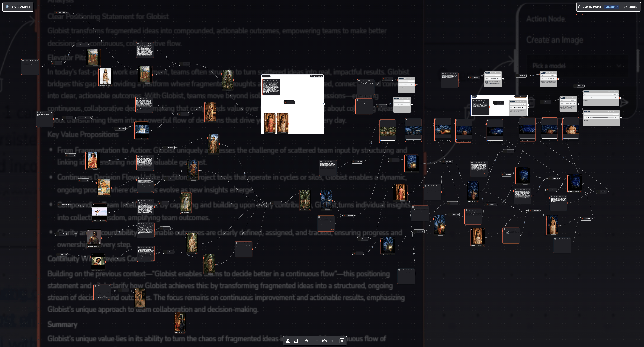644x347 pixels.
Task: Export Group A as DOCX
Action: click(523, 96)
